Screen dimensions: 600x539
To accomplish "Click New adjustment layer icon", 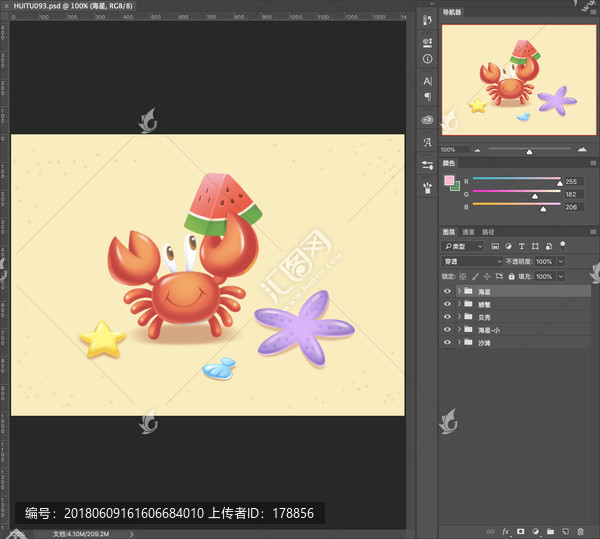I will coord(536,531).
